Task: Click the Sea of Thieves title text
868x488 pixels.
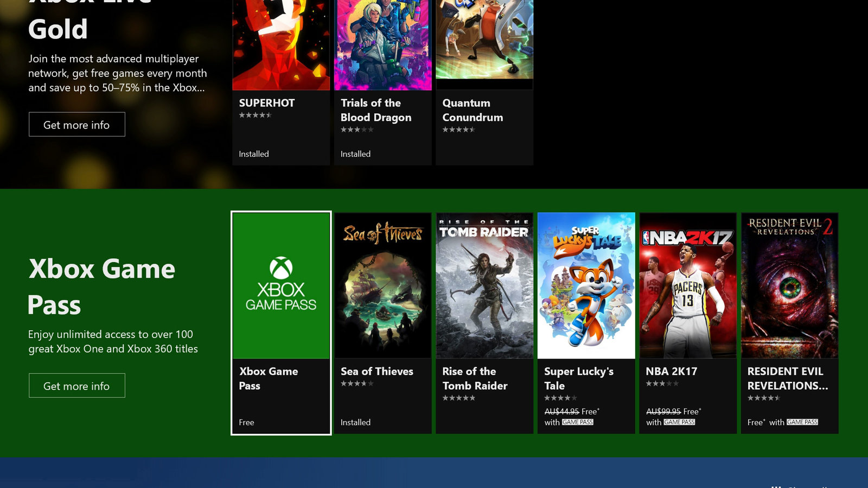Action: (x=377, y=371)
